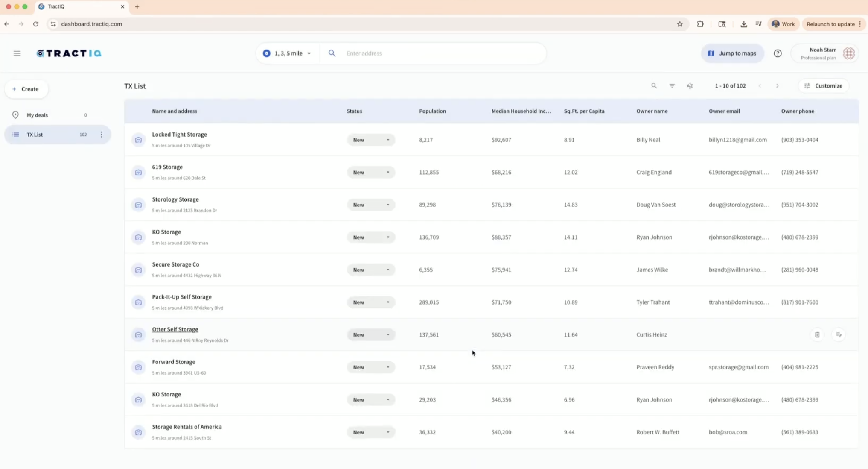868x469 pixels.
Task: Open TX List three-dot options menu
Action: 101,135
